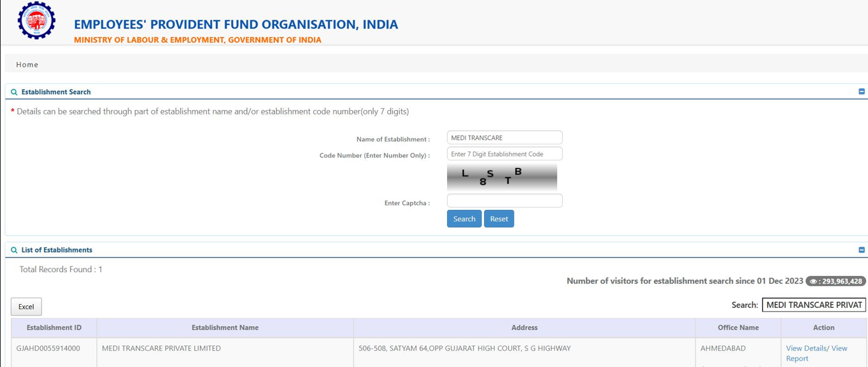
Task: Click the eye icon in visitor counter
Action: coord(813,281)
